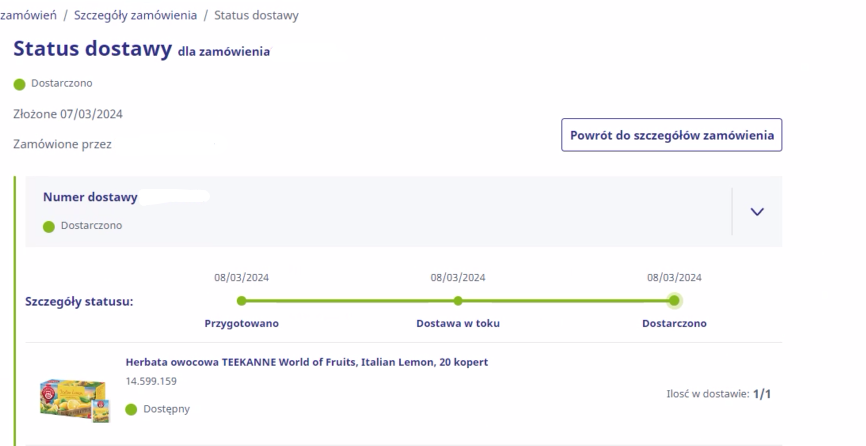The width and height of the screenshot is (866, 446).
Task: Click the Dostawa w toku step label
Action: click(x=458, y=323)
